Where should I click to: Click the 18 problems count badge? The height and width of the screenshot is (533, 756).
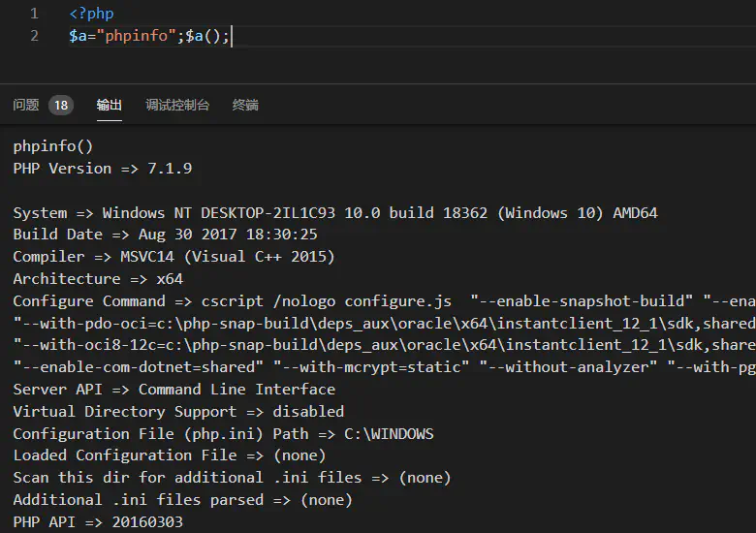point(61,105)
